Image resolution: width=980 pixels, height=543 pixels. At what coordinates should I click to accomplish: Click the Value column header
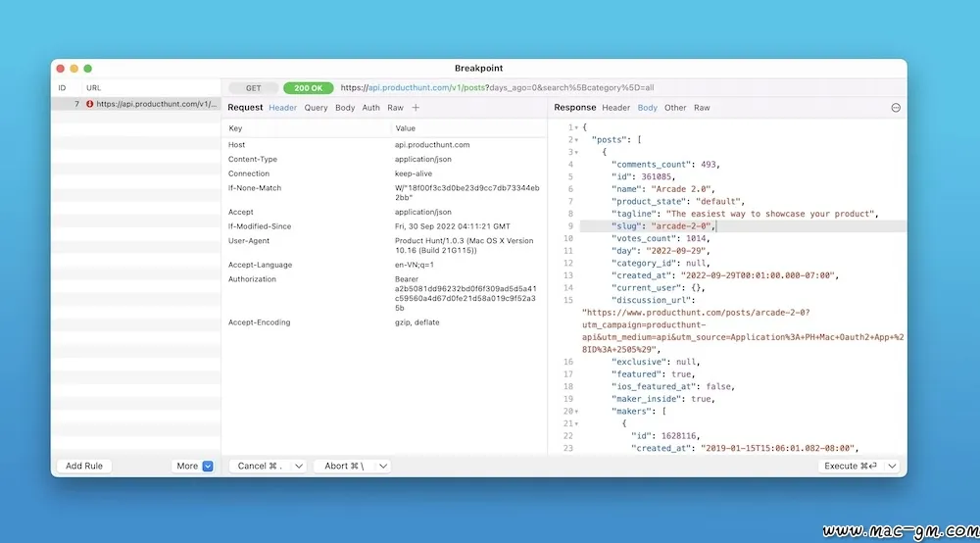click(405, 128)
